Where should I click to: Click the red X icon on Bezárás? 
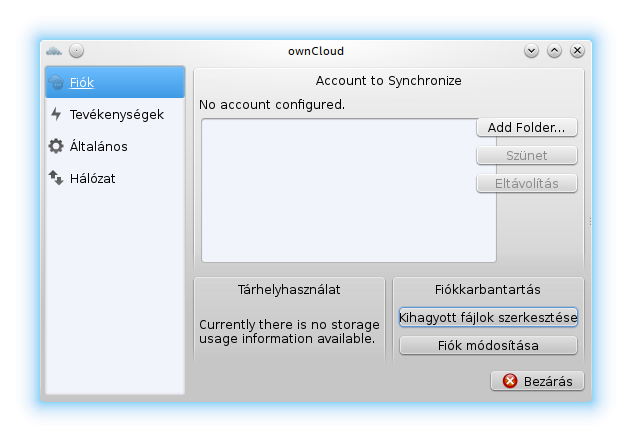tap(510, 381)
